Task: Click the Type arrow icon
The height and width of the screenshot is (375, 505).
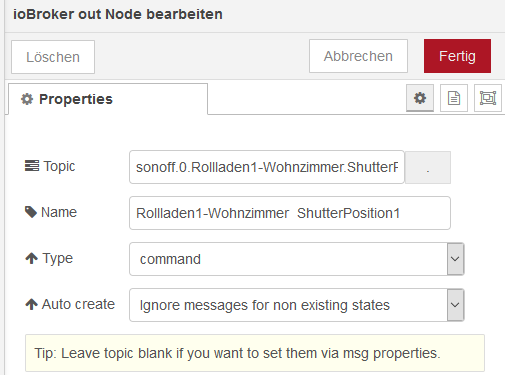Action: click(x=32, y=258)
